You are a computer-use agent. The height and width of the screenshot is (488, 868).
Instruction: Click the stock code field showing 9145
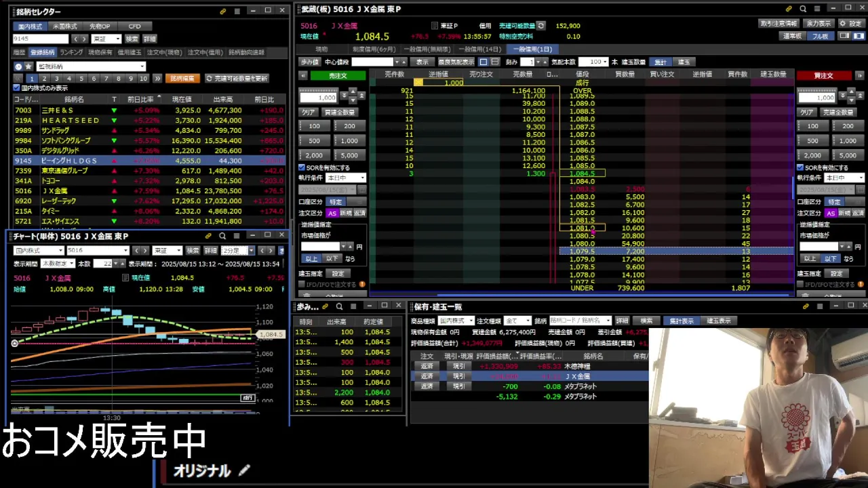[41, 39]
